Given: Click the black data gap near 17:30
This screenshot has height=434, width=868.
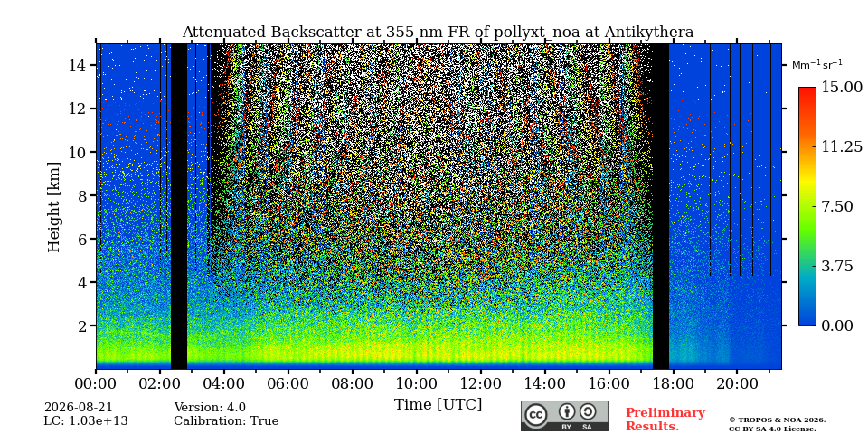Looking at the screenshot, I should [661, 206].
